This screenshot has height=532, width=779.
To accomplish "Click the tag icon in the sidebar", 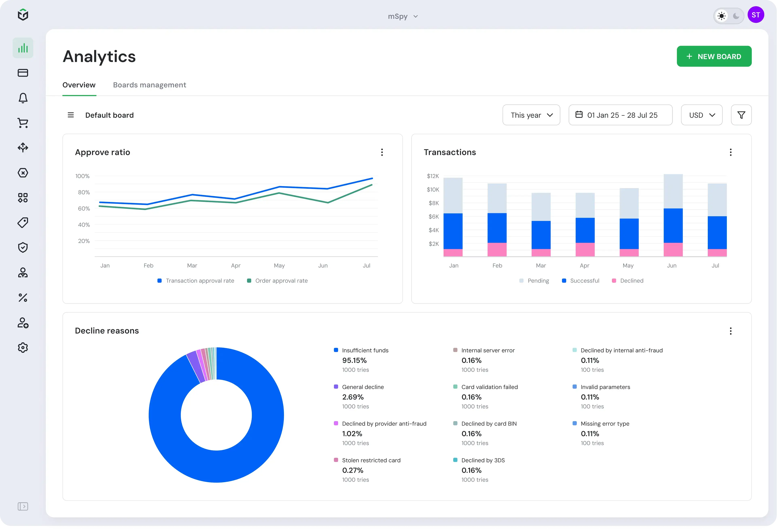I will (x=22, y=222).
